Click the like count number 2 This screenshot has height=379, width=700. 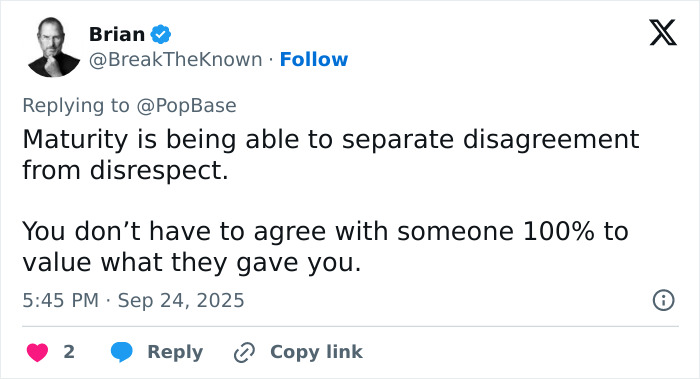pos(69,352)
